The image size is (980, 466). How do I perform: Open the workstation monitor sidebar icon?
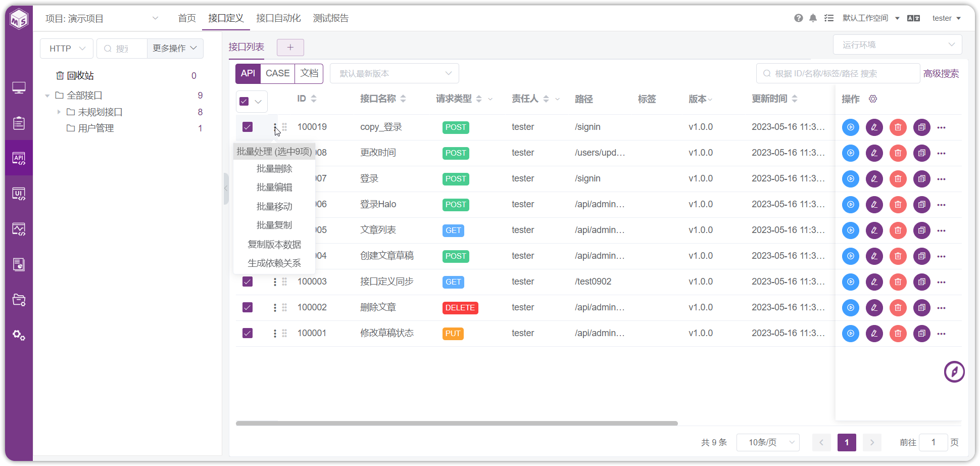coord(19,88)
